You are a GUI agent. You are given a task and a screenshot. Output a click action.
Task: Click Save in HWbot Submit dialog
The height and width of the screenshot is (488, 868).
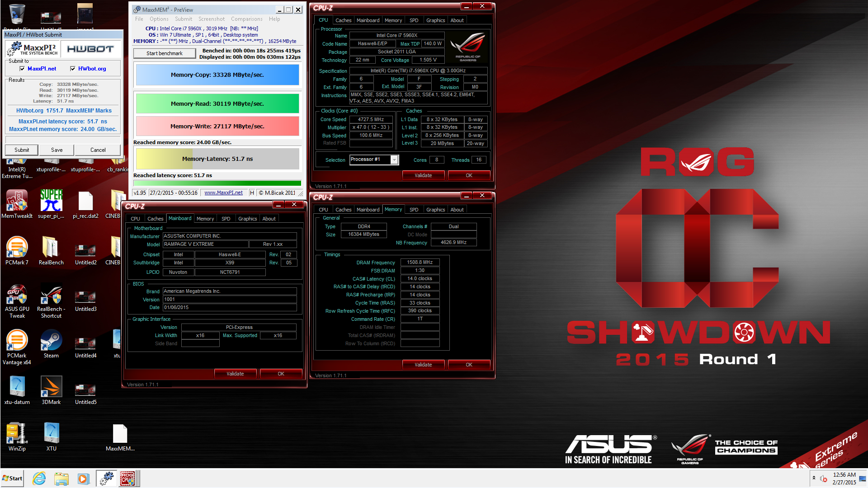[x=57, y=150]
